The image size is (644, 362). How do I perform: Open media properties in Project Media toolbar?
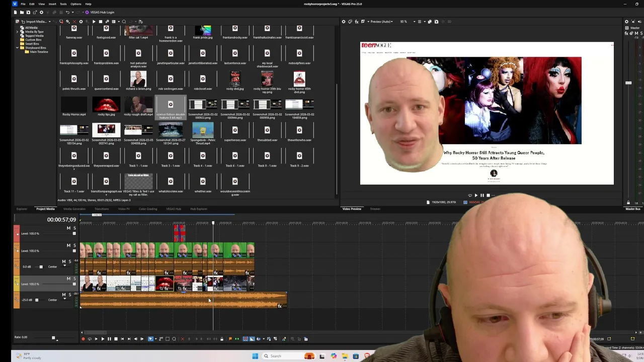click(81, 22)
